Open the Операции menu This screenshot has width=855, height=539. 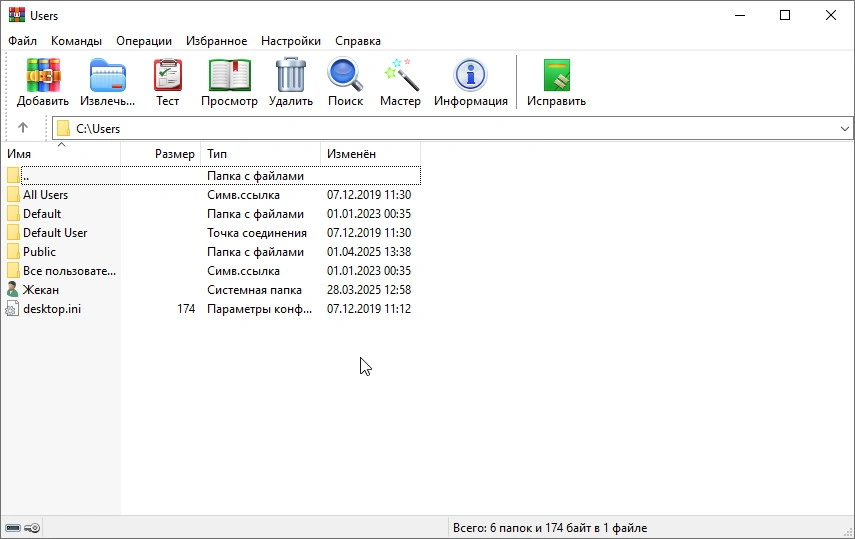pyautogui.click(x=144, y=41)
